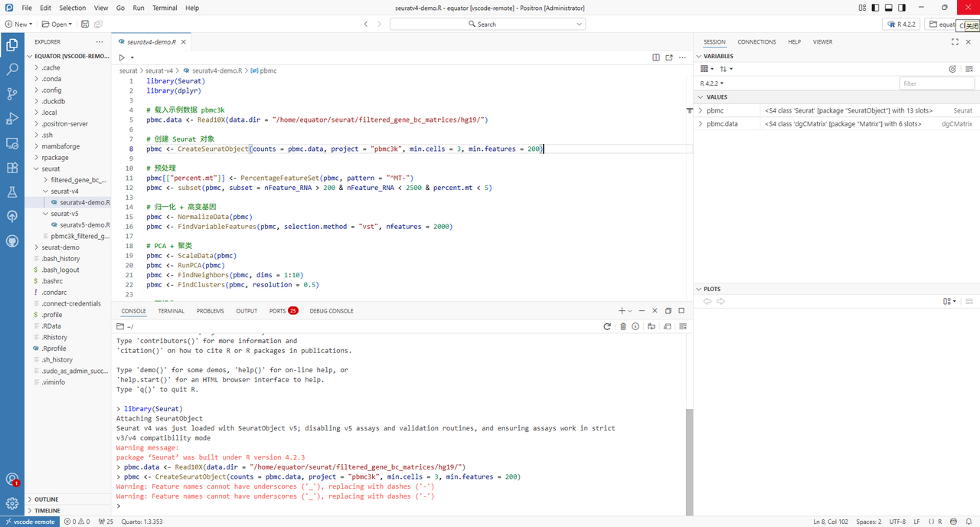
Task: Expand the .conda folder
Action: (x=51, y=79)
